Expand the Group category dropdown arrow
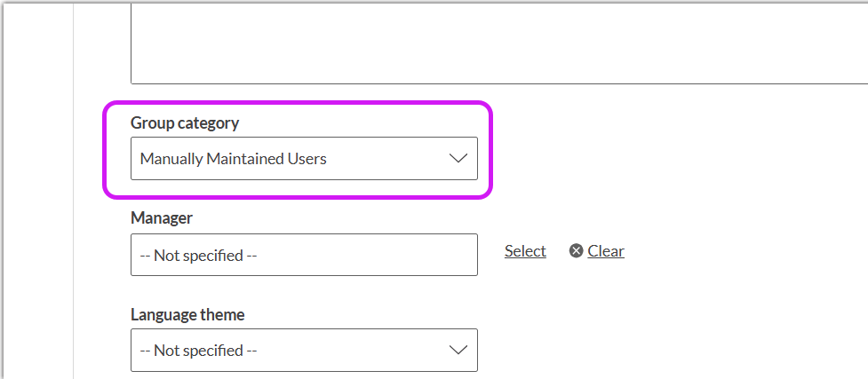 tap(458, 159)
